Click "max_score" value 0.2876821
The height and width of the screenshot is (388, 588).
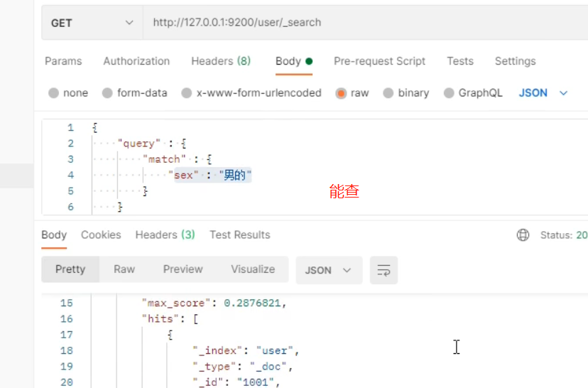pos(252,303)
